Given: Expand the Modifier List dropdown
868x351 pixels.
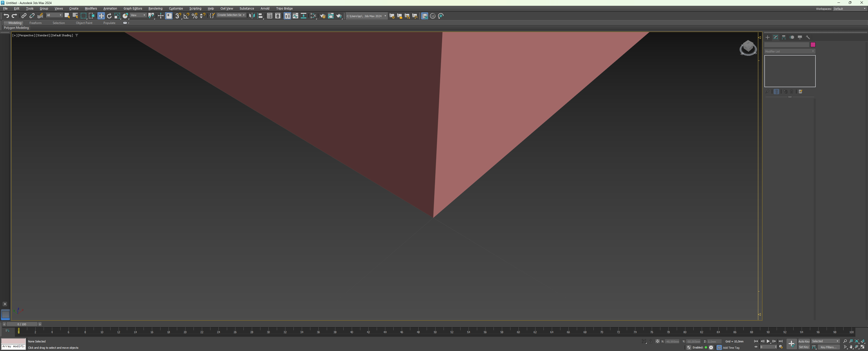Looking at the screenshot, I should (790, 51).
